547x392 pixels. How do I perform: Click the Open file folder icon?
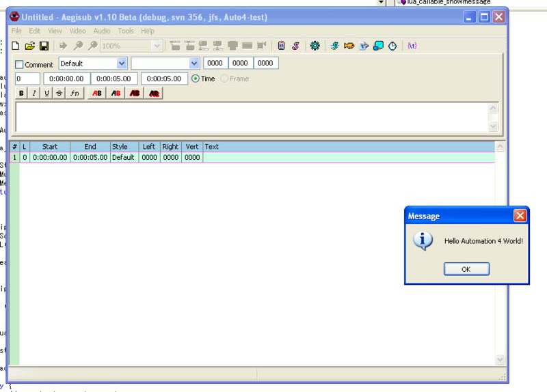pos(29,46)
